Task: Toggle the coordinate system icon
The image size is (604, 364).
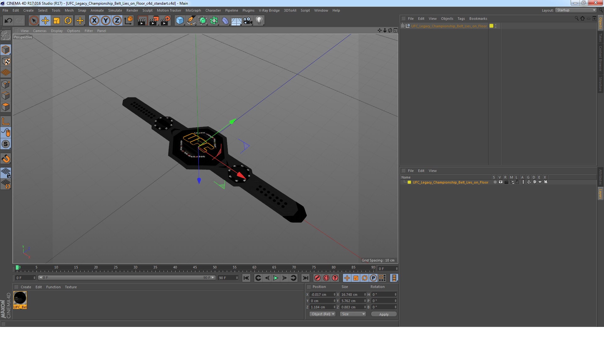Action: click(128, 21)
